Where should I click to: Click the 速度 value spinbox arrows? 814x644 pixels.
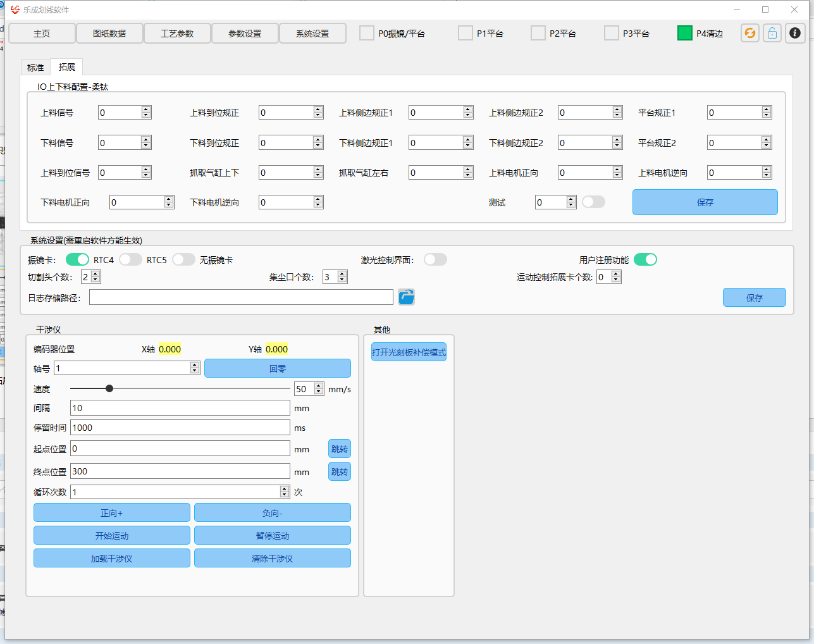(x=319, y=388)
